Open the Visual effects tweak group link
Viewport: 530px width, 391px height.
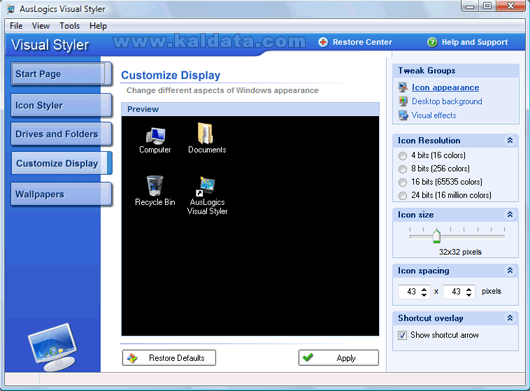click(434, 116)
